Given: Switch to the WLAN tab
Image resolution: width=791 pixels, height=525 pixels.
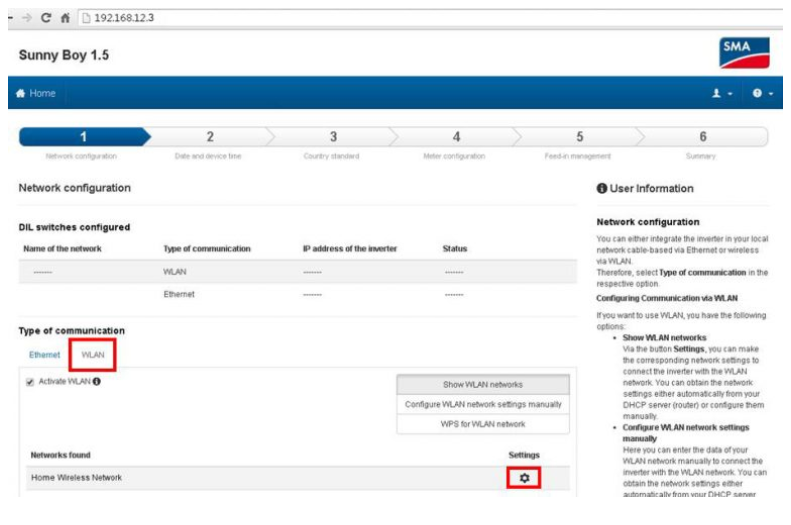Looking at the screenshot, I should pos(93,355).
